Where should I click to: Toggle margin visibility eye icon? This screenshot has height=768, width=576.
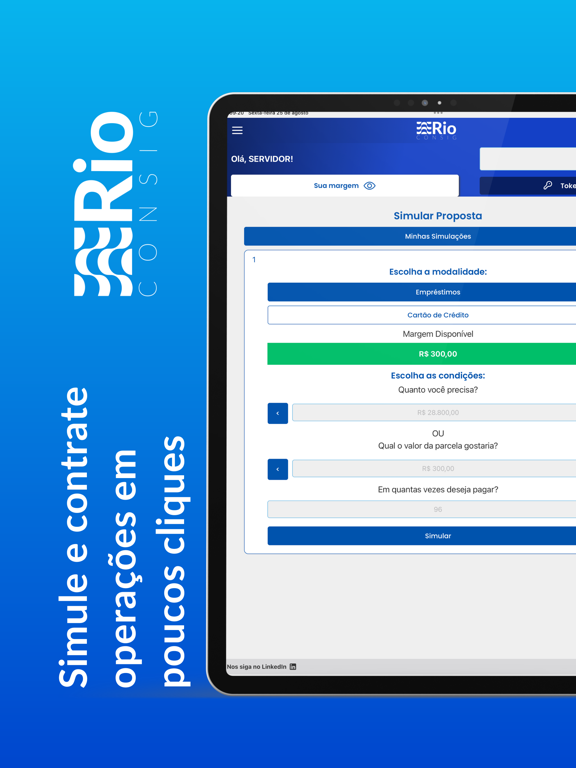tap(370, 186)
